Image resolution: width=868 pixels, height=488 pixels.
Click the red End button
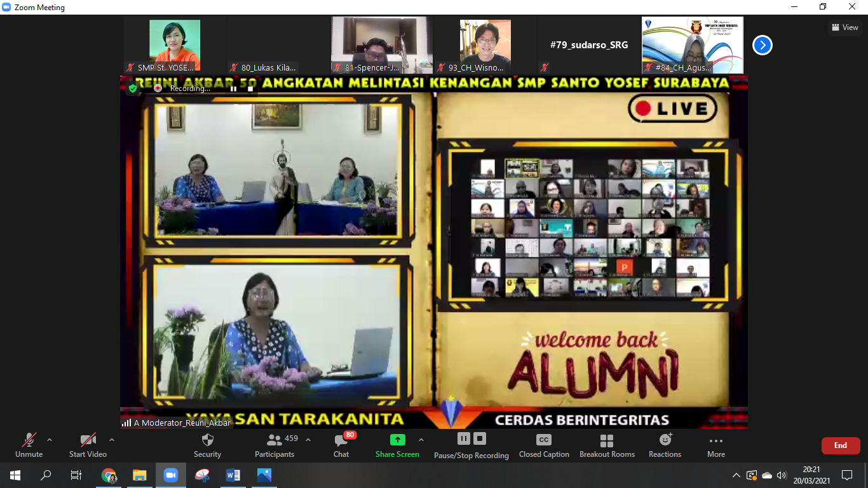[x=841, y=445]
